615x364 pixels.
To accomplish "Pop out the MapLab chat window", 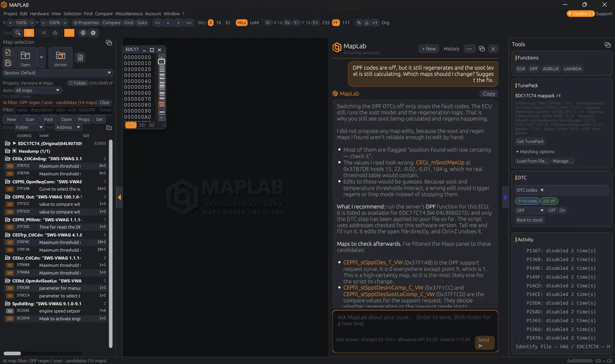I will (482, 49).
